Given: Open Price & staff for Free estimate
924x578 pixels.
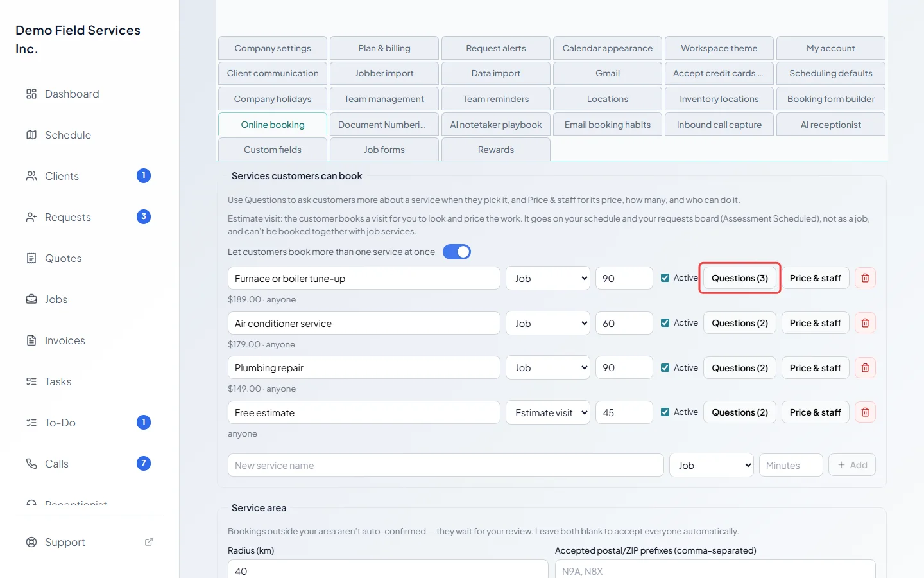Looking at the screenshot, I should pos(816,412).
